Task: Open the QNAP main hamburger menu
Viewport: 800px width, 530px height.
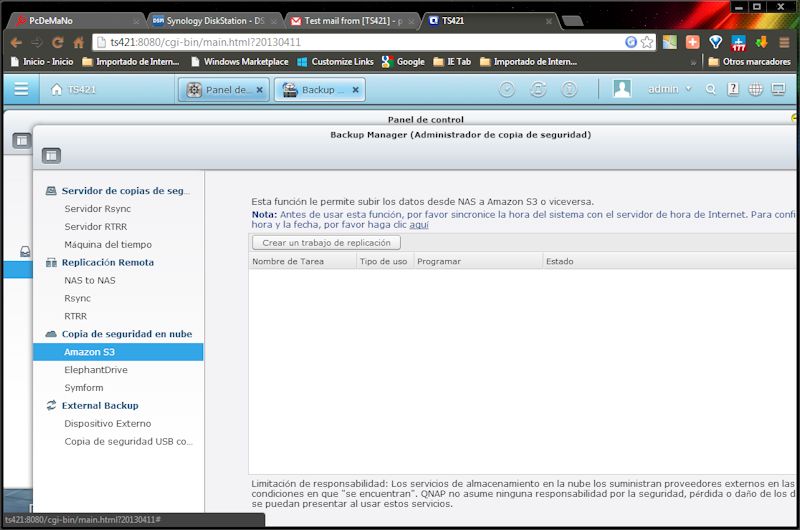Action: 21,89
